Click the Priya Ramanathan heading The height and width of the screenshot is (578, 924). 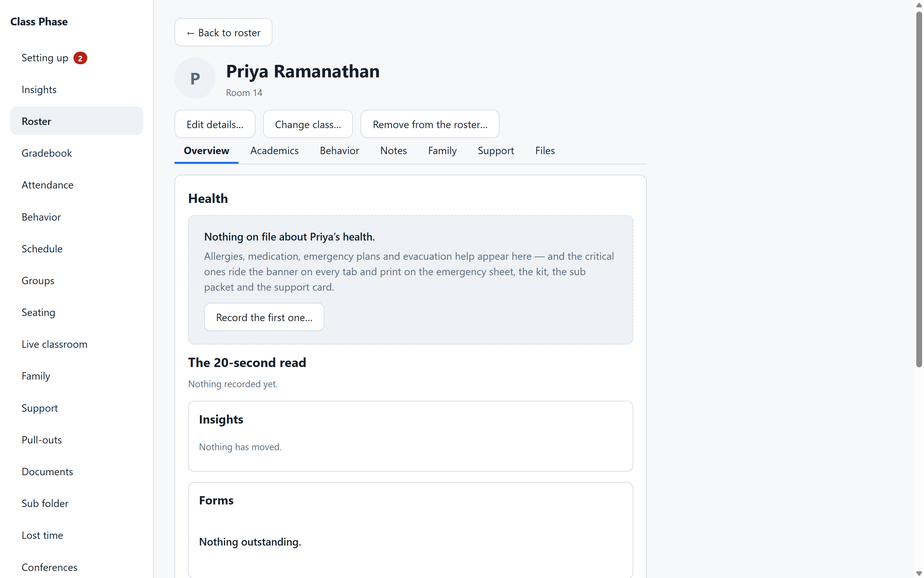(x=303, y=72)
